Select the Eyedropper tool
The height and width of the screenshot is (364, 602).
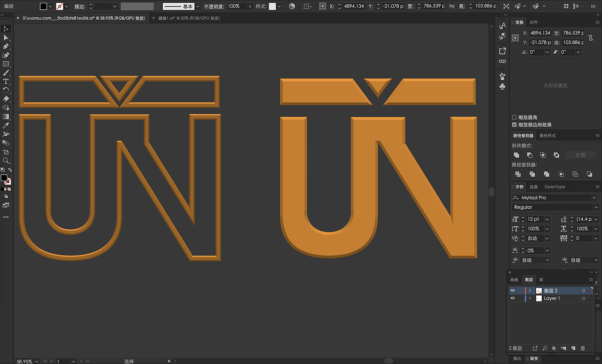click(6, 125)
